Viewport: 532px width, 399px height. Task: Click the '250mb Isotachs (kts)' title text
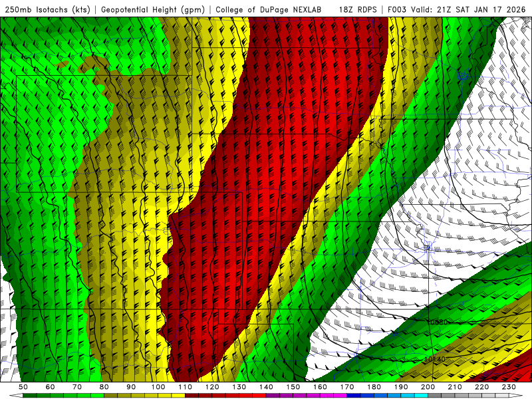pos(47,9)
